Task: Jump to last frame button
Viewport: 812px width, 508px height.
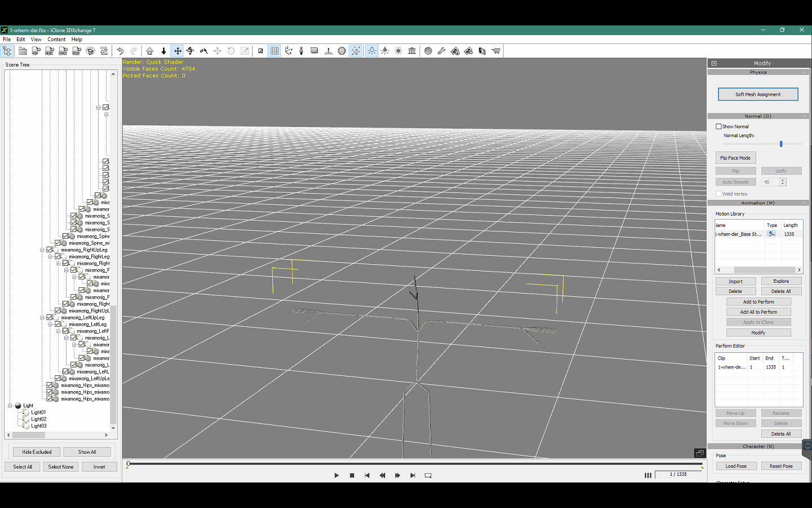Action: (413, 475)
